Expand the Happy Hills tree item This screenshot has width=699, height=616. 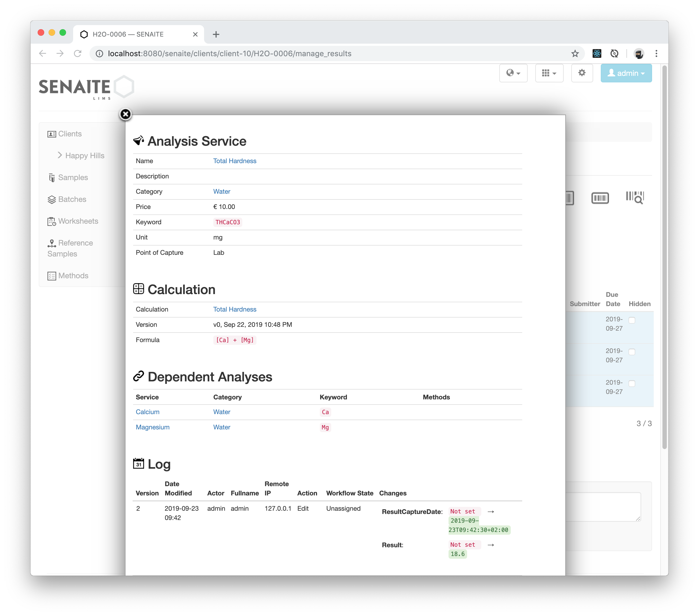pyautogui.click(x=81, y=156)
